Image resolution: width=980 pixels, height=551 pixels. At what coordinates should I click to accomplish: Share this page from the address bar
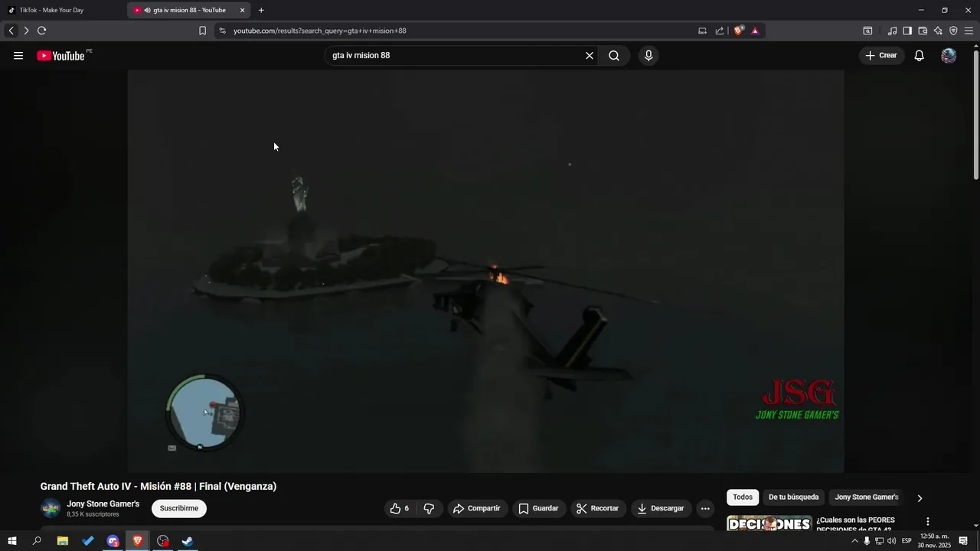720,31
